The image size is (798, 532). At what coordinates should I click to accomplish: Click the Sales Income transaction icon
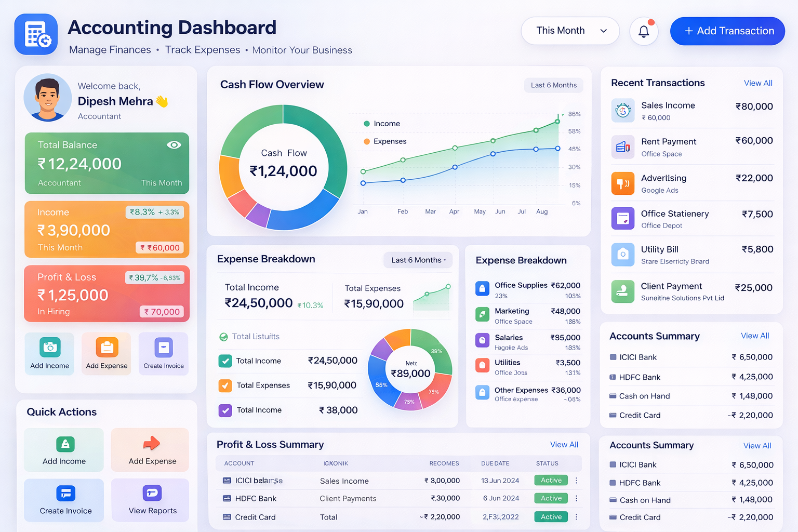pyautogui.click(x=622, y=110)
